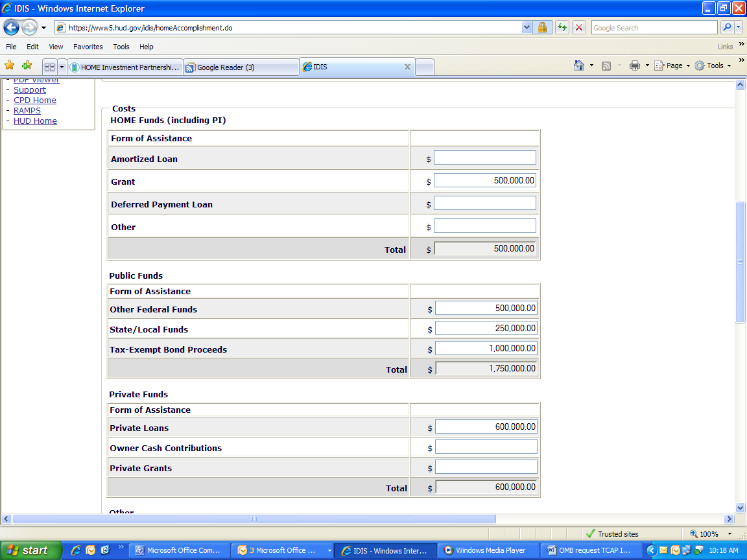The width and height of the screenshot is (747, 560).
Task: Click the RSS feeds icon
Action: click(606, 65)
